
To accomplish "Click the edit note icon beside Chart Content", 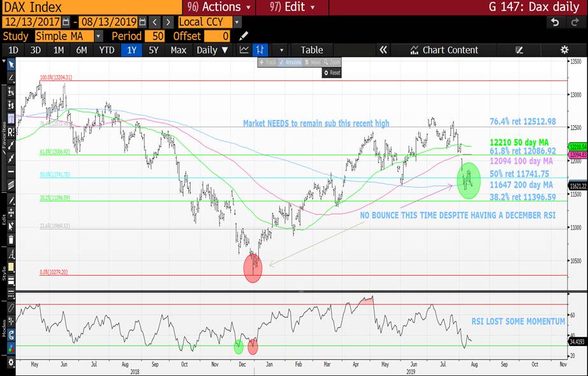I will tap(519, 50).
